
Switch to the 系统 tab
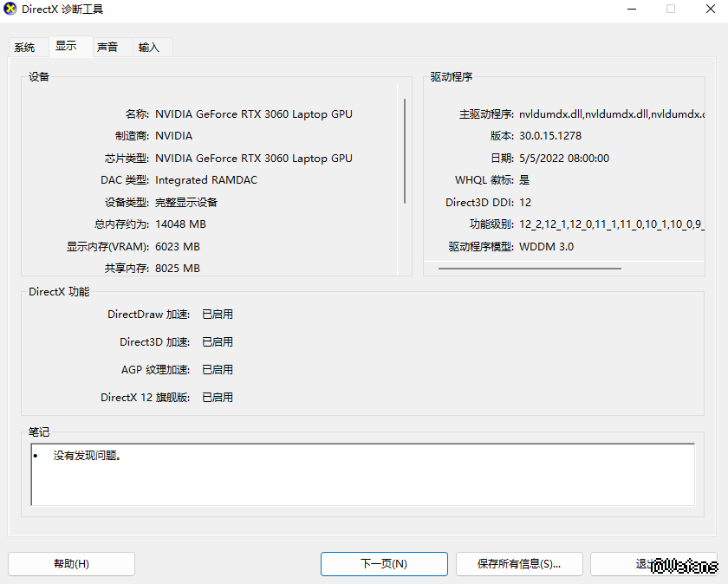pyautogui.click(x=28, y=48)
